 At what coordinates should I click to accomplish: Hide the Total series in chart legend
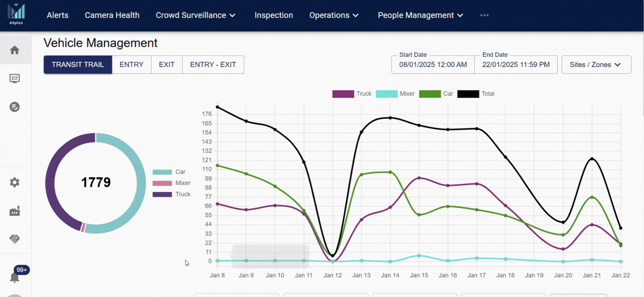pyautogui.click(x=476, y=94)
